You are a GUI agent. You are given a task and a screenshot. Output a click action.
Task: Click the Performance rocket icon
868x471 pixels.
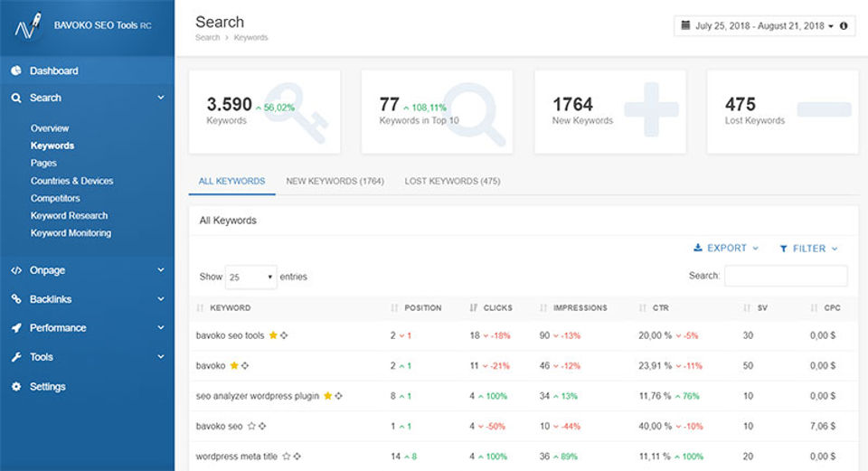point(16,327)
